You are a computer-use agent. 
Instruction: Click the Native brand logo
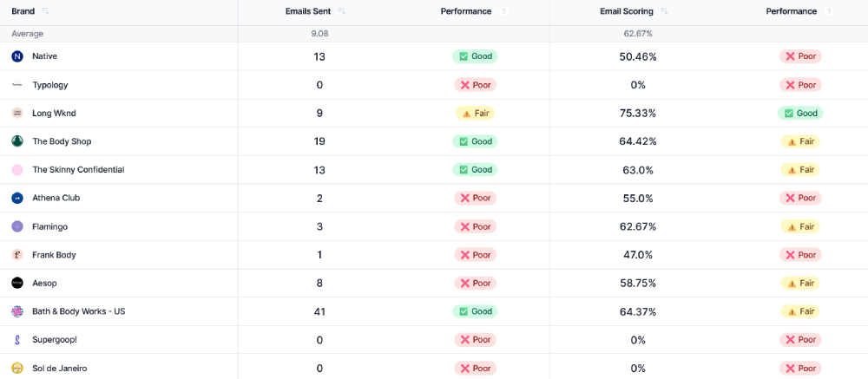(17, 56)
